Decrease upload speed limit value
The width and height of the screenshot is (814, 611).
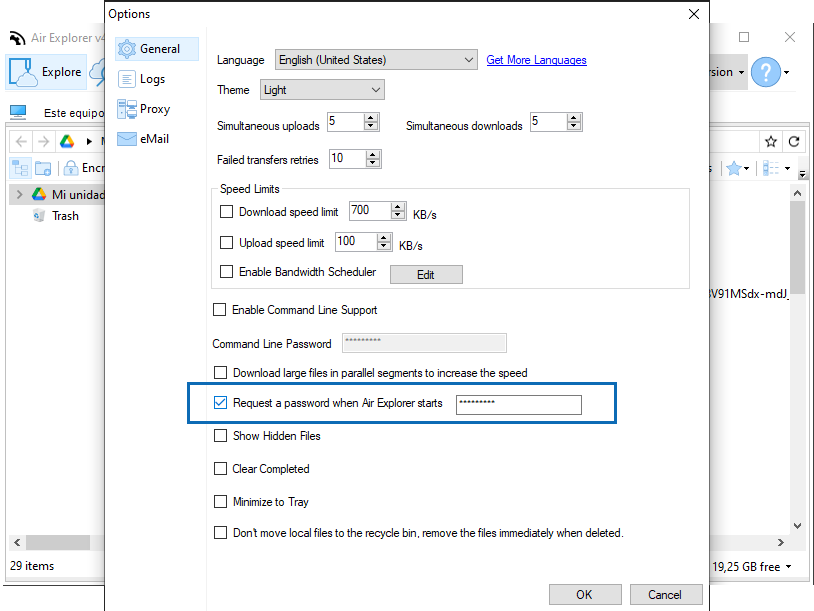pos(384,246)
